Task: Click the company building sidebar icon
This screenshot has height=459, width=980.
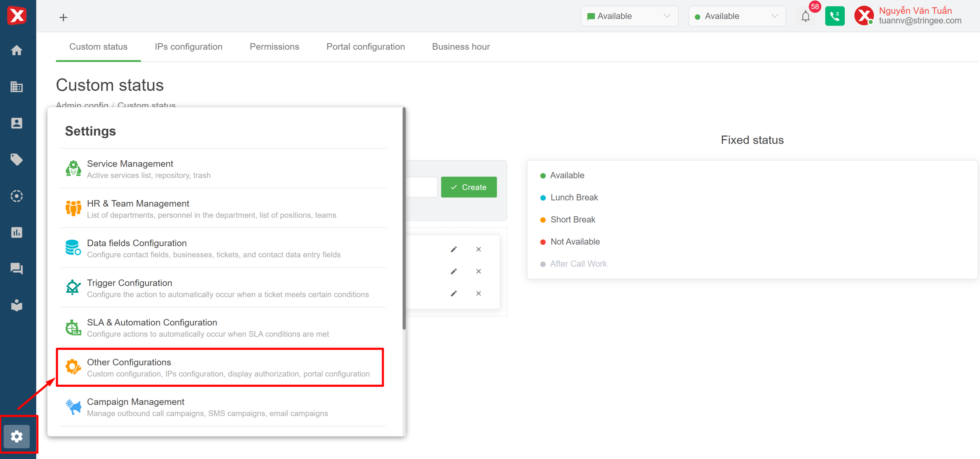Action: (x=17, y=87)
